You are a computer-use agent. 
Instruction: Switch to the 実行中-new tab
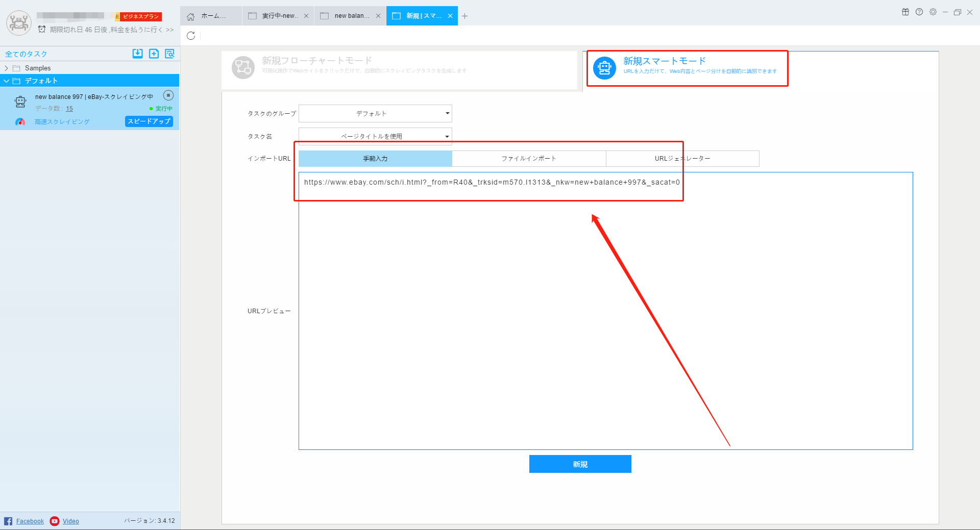tap(278, 16)
